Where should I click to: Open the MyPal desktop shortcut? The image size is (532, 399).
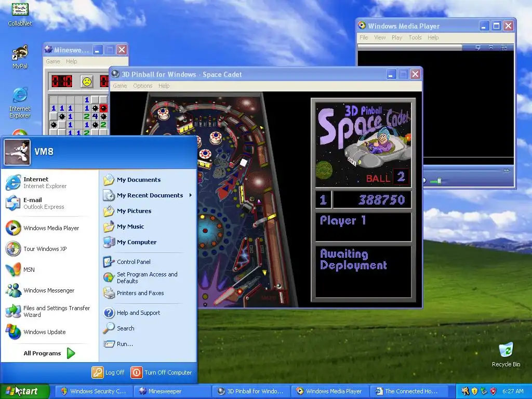[20, 57]
